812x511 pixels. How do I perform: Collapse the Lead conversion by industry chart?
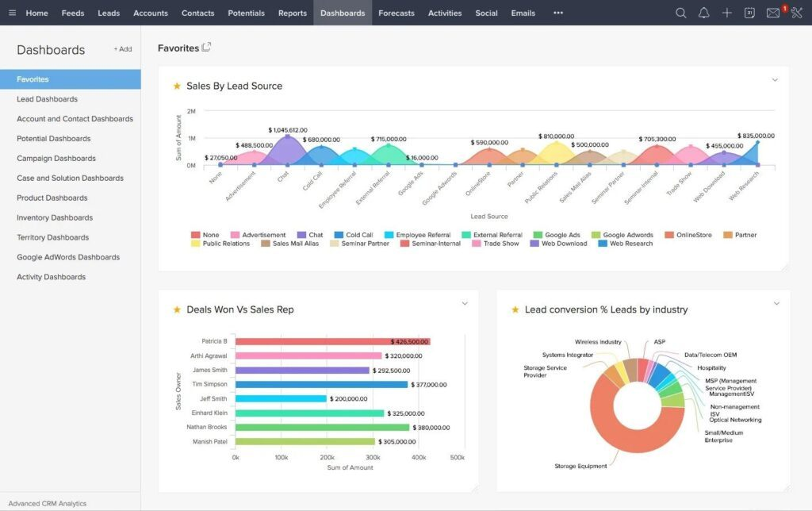click(x=776, y=303)
